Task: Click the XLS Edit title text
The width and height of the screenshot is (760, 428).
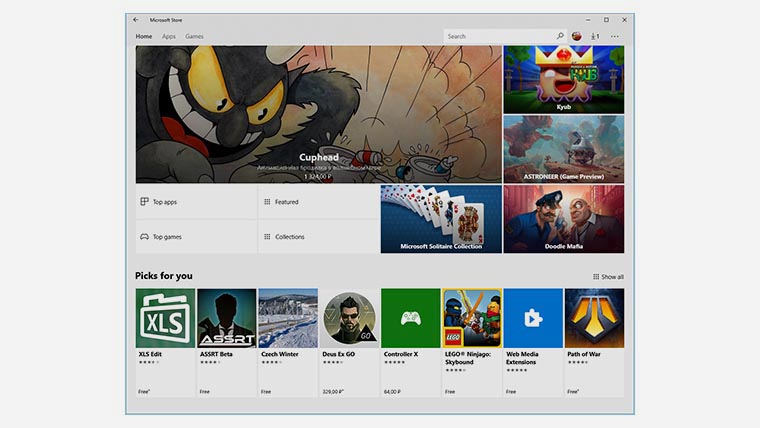Action: coord(150,354)
